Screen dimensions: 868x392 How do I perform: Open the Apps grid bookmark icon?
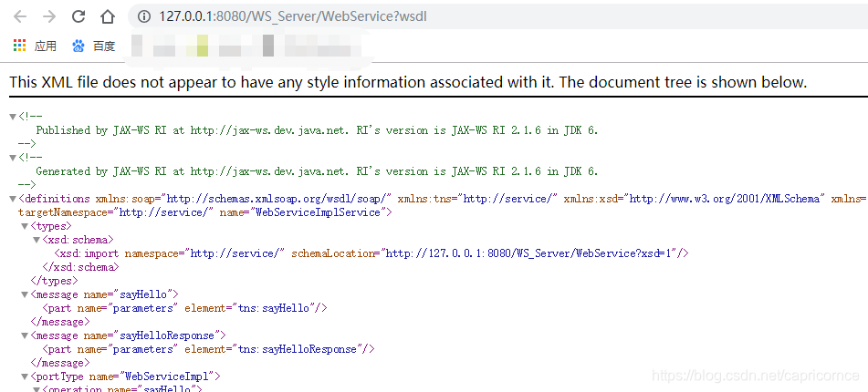point(20,46)
